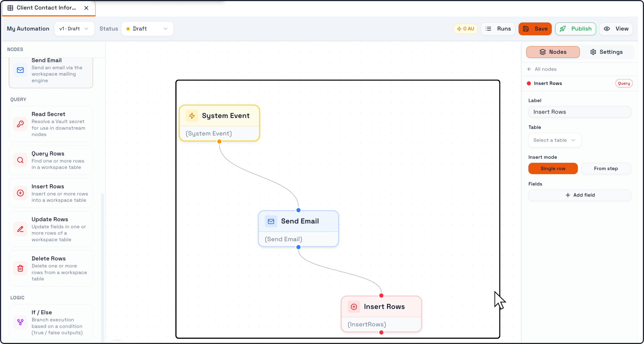644x344 pixels.
Task: Click the If / Else branch icon
Action: pyautogui.click(x=20, y=322)
